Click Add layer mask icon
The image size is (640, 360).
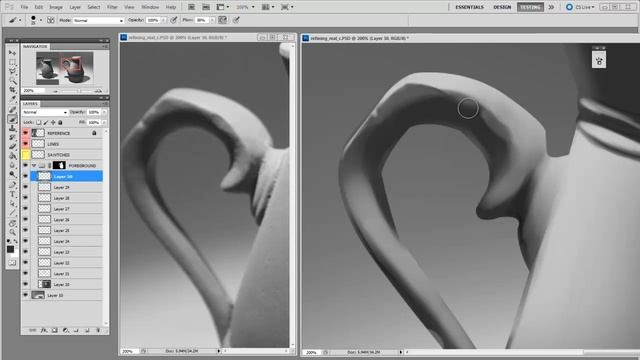(x=54, y=330)
